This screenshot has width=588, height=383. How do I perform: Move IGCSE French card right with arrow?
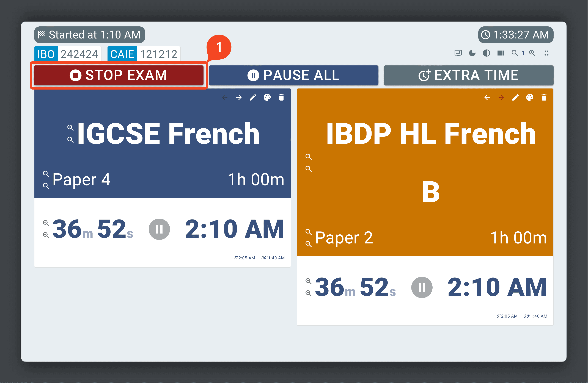pyautogui.click(x=239, y=97)
